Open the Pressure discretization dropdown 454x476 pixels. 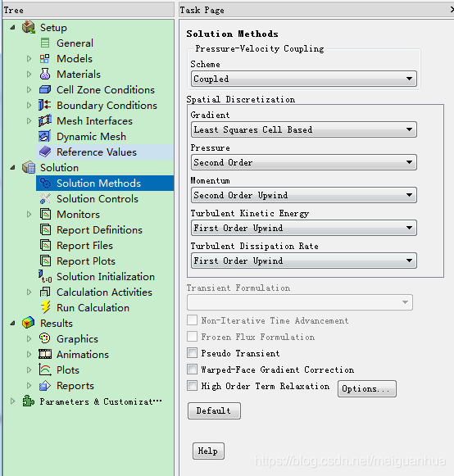[304, 162]
